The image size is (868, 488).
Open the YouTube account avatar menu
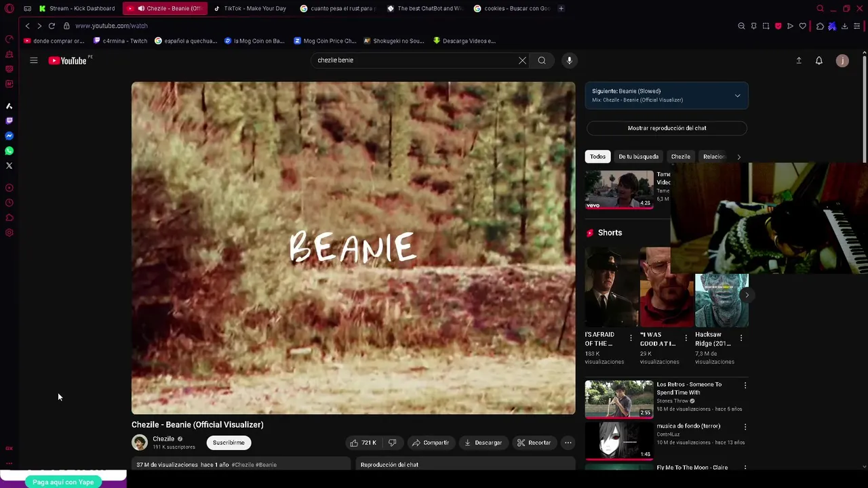842,60
